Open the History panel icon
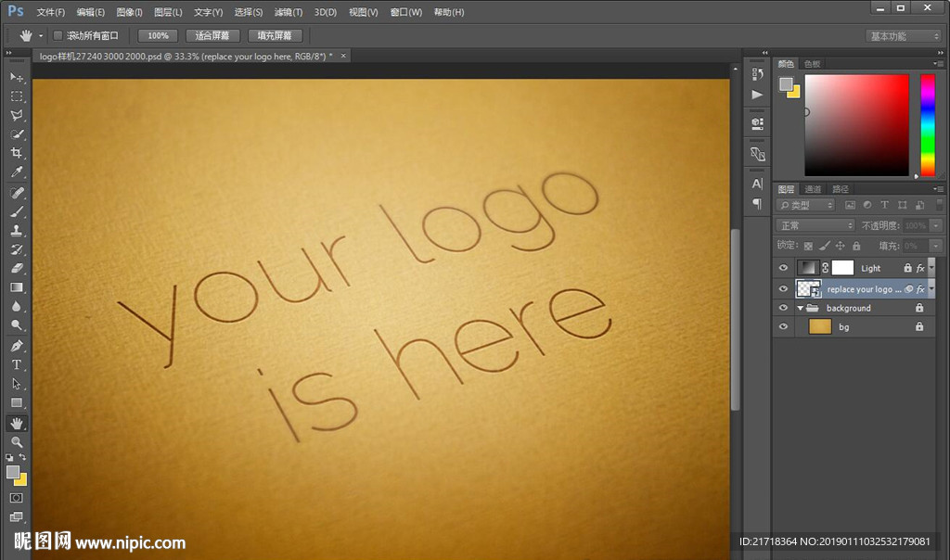 coord(757,74)
